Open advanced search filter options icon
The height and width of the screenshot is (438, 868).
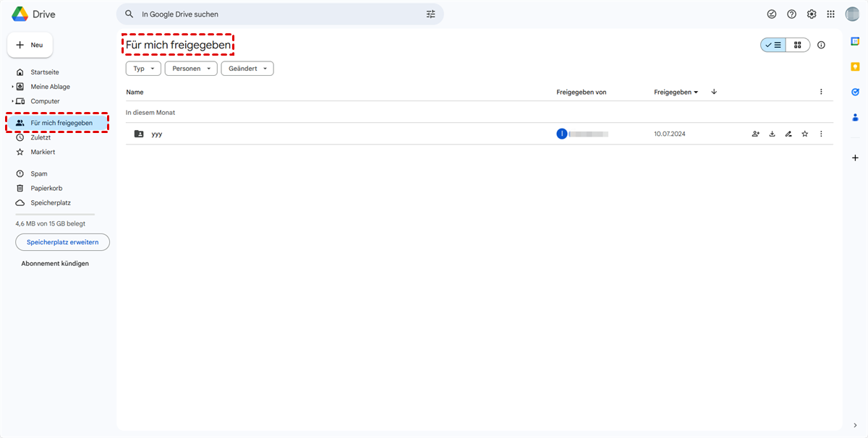point(431,14)
